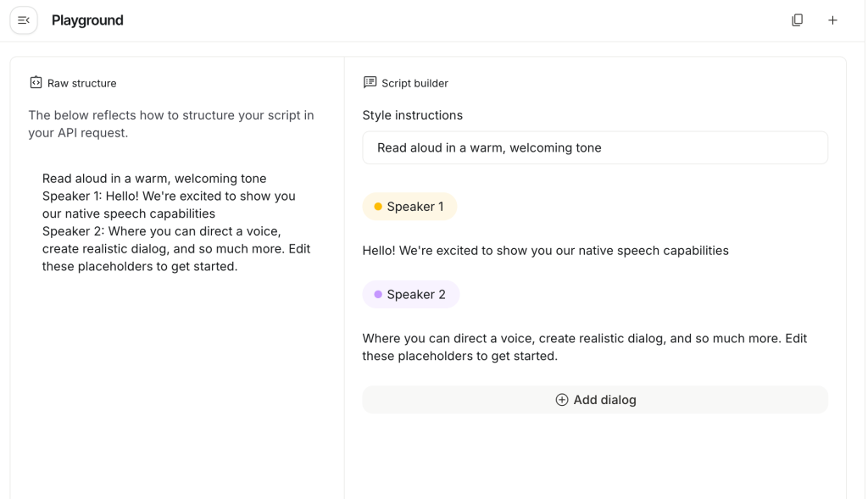The width and height of the screenshot is (868, 499).
Task: Click the copy icon in the header
Action: (x=797, y=20)
